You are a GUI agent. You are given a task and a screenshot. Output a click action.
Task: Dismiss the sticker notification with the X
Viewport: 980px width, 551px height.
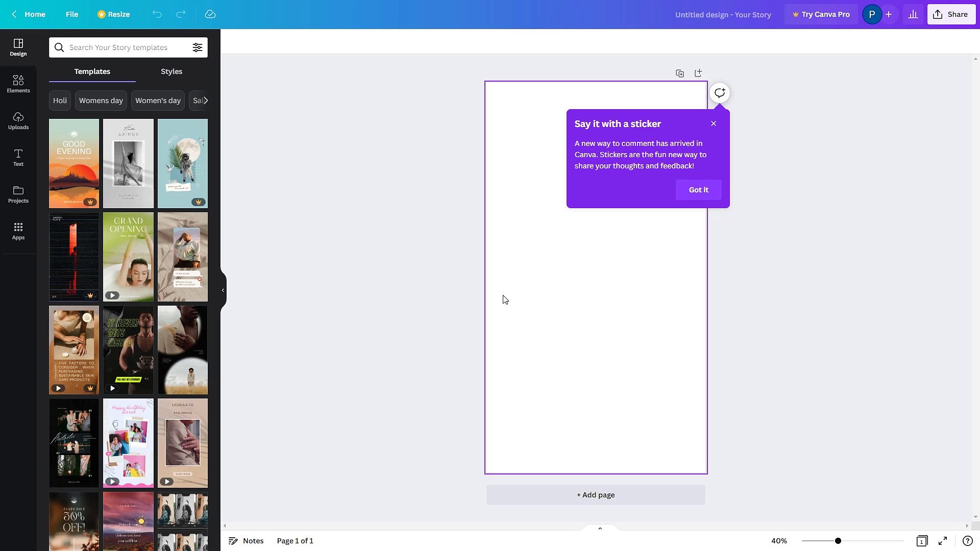point(713,123)
